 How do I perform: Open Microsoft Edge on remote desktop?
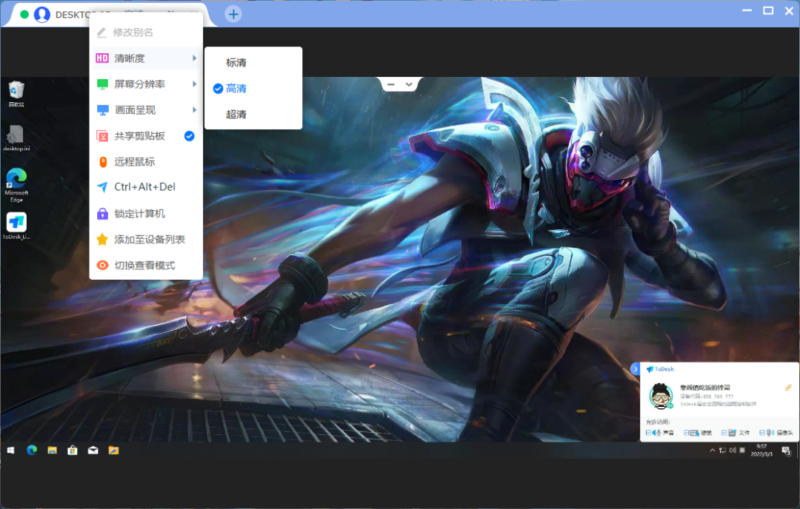point(16,181)
